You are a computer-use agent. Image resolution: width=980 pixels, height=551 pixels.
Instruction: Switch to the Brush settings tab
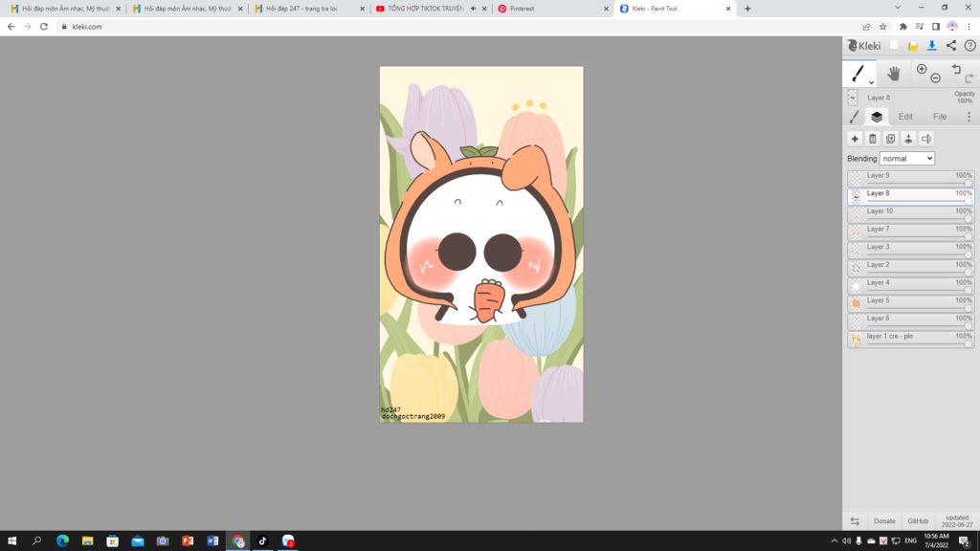click(855, 117)
